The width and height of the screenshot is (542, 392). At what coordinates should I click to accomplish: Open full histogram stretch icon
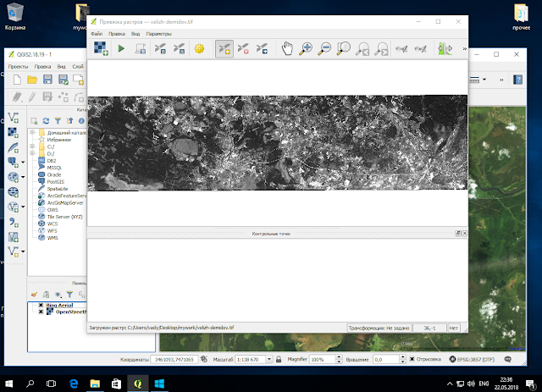[445, 48]
